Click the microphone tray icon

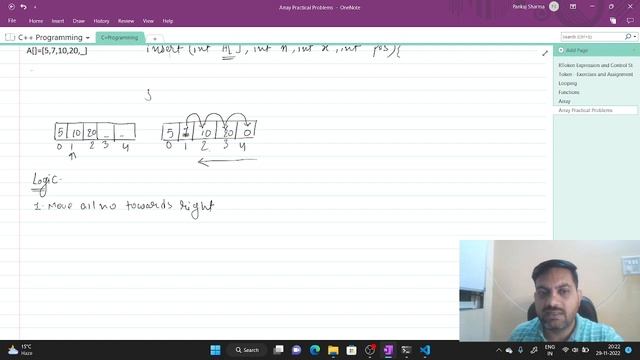(521, 350)
